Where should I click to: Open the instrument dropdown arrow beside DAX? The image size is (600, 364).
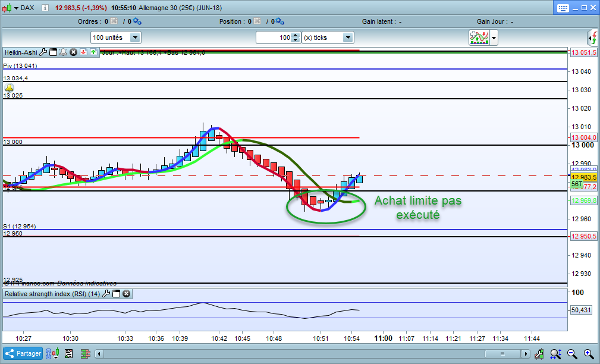coord(17,8)
